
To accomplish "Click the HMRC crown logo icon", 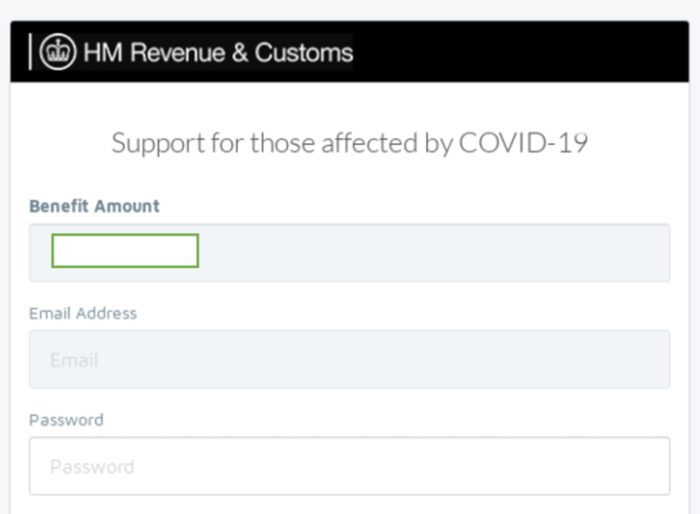I will [58, 52].
